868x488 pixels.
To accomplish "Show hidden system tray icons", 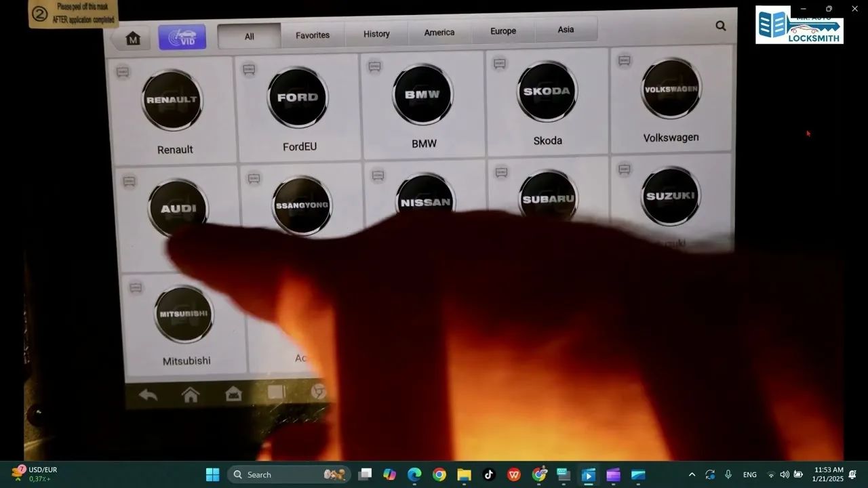I will tap(692, 474).
